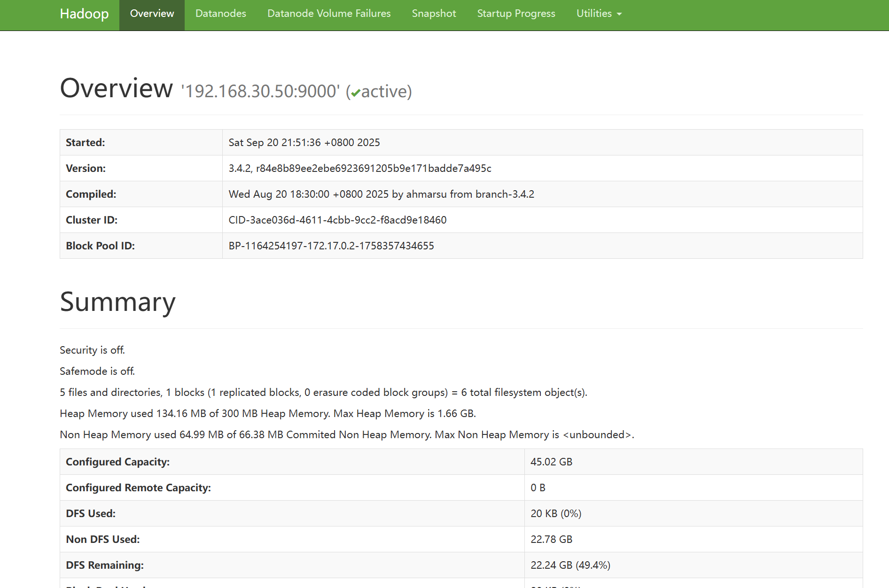This screenshot has height=588, width=889.
Task: Click the Version hash value cell
Action: 359,169
